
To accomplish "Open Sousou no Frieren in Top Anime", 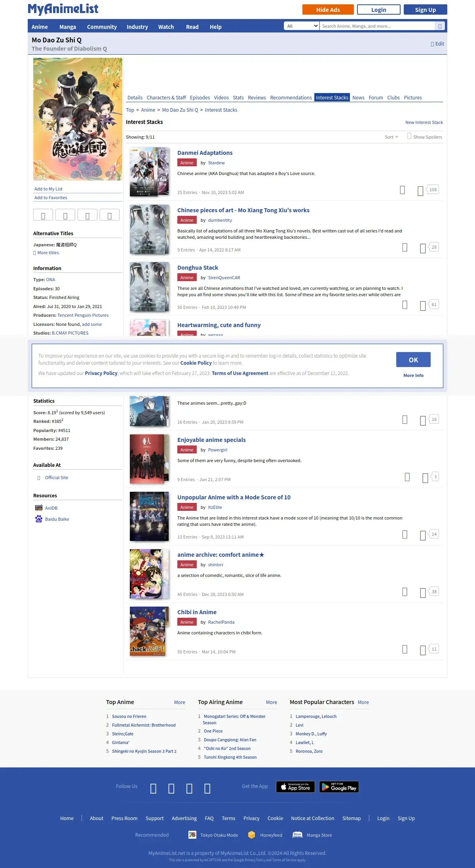I will [129, 716].
